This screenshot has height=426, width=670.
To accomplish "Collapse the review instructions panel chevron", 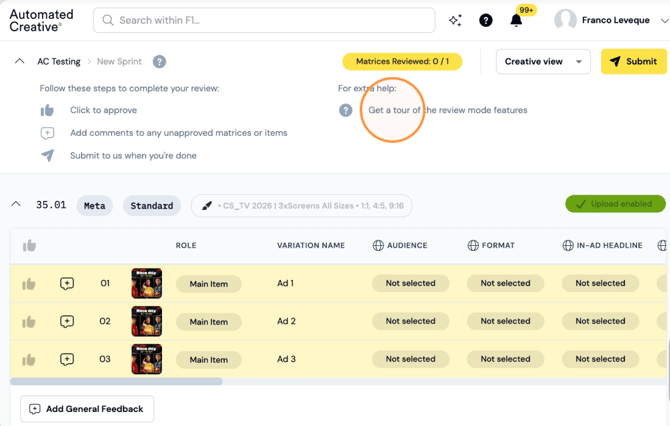I will tap(20, 61).
